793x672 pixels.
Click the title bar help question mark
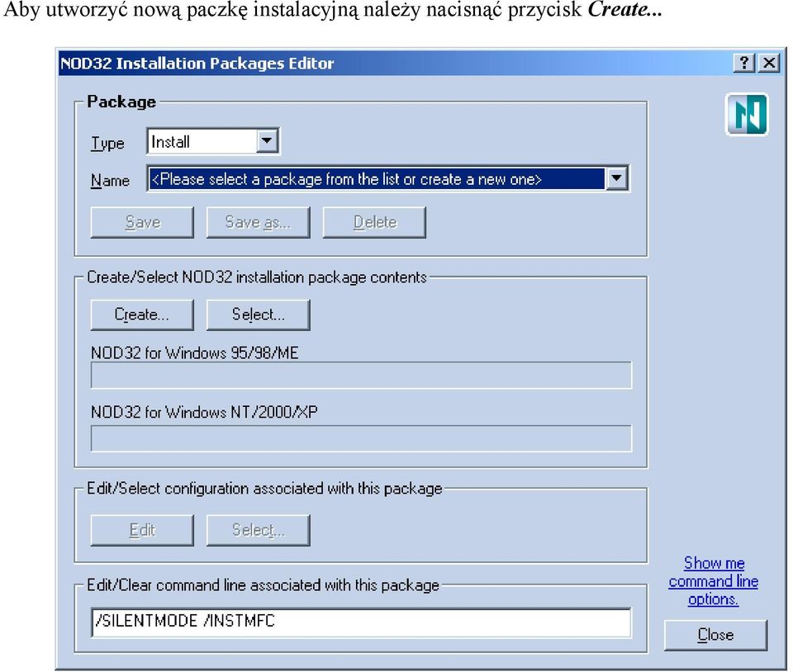(743, 64)
